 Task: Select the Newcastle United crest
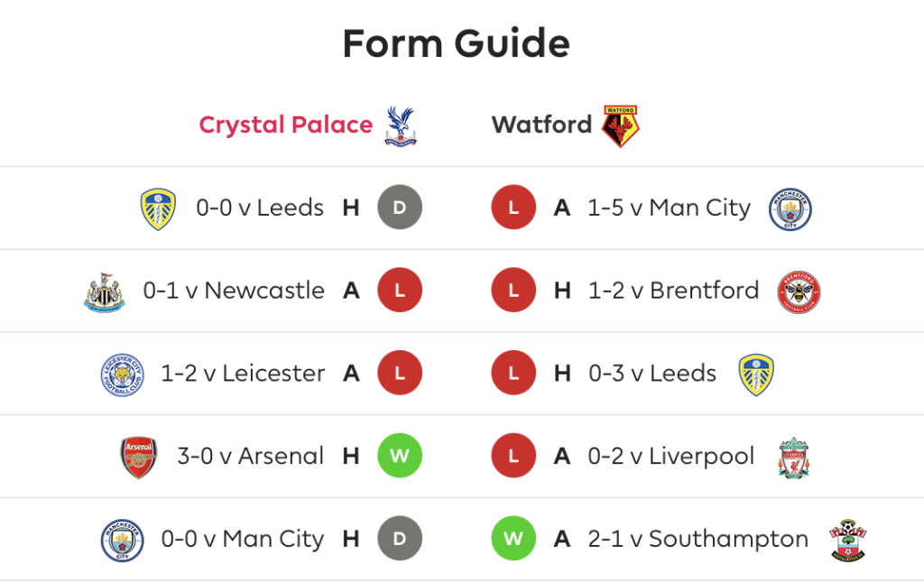point(105,291)
